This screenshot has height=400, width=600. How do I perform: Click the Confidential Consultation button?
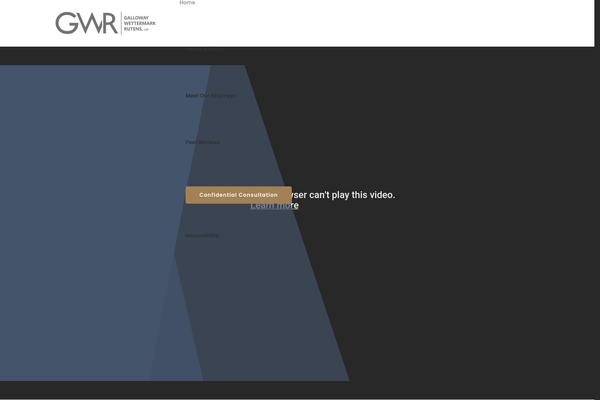click(x=238, y=195)
